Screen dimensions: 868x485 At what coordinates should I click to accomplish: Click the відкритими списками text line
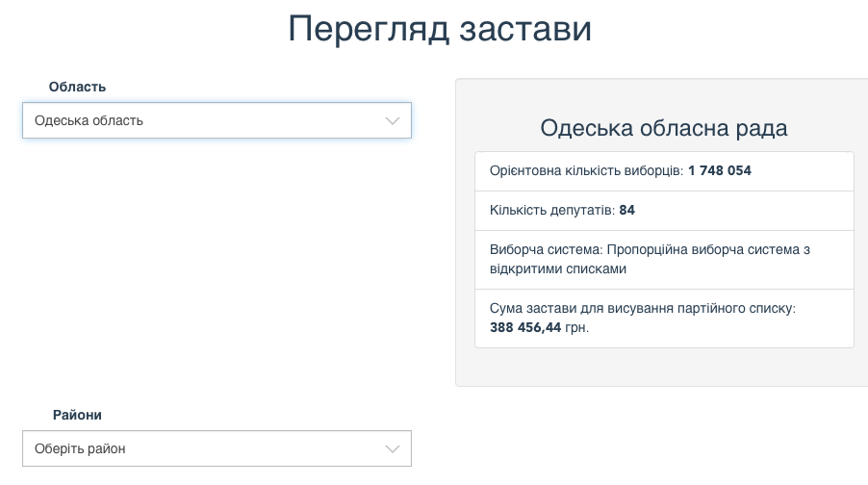(x=558, y=269)
